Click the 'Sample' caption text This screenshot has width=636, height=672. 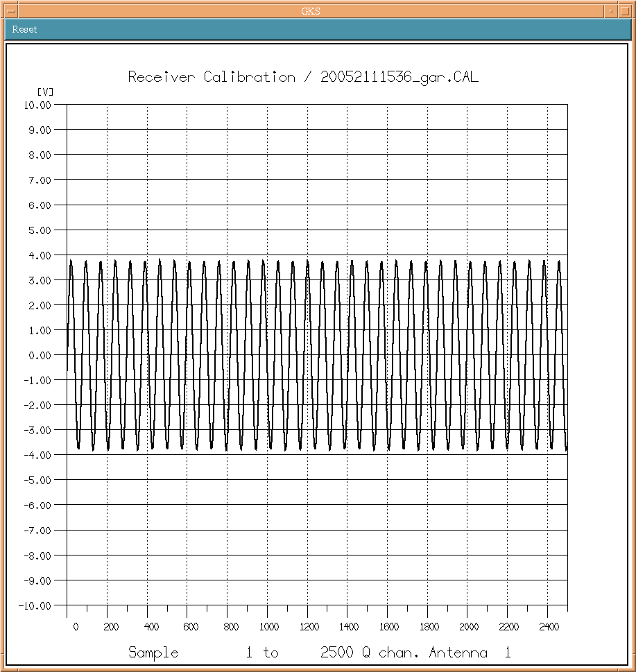coord(153,653)
